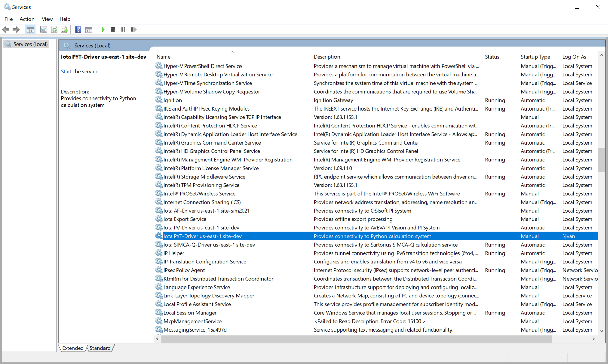Open the Action menu
608x364 pixels.
point(27,19)
